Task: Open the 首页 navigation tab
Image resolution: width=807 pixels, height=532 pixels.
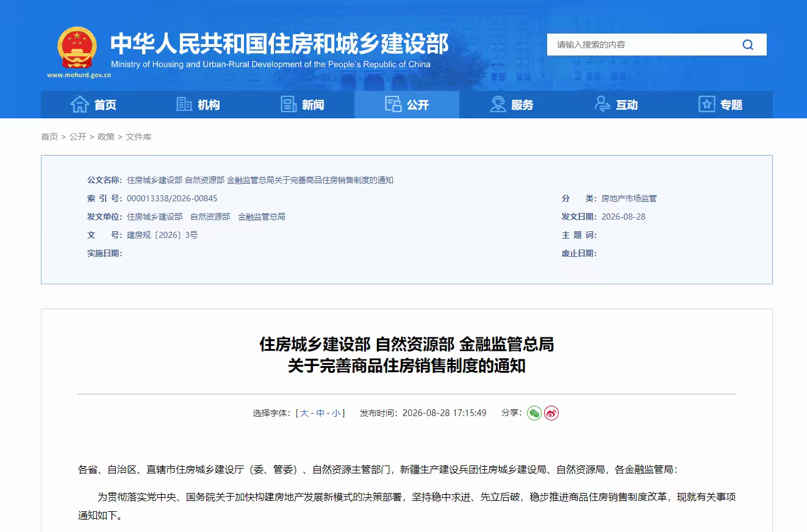Action: 93,104
